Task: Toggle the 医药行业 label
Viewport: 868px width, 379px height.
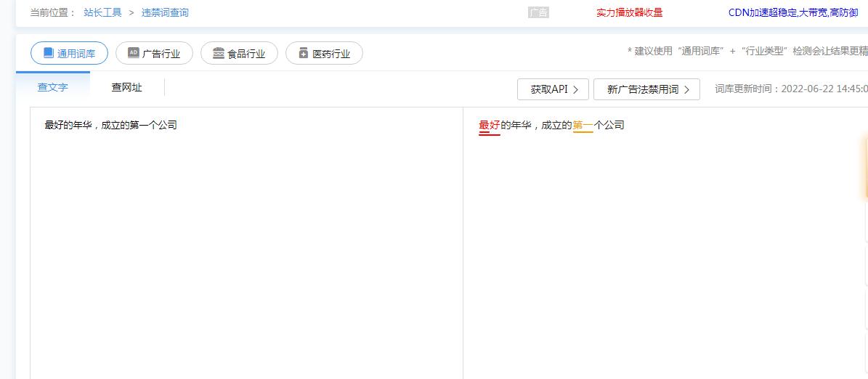Action: [332, 54]
